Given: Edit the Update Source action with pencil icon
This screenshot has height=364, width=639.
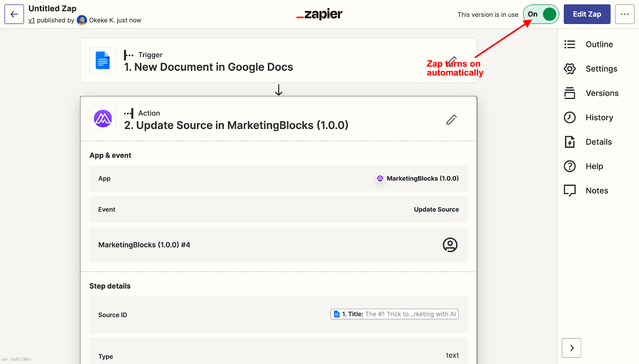Looking at the screenshot, I should point(451,119).
